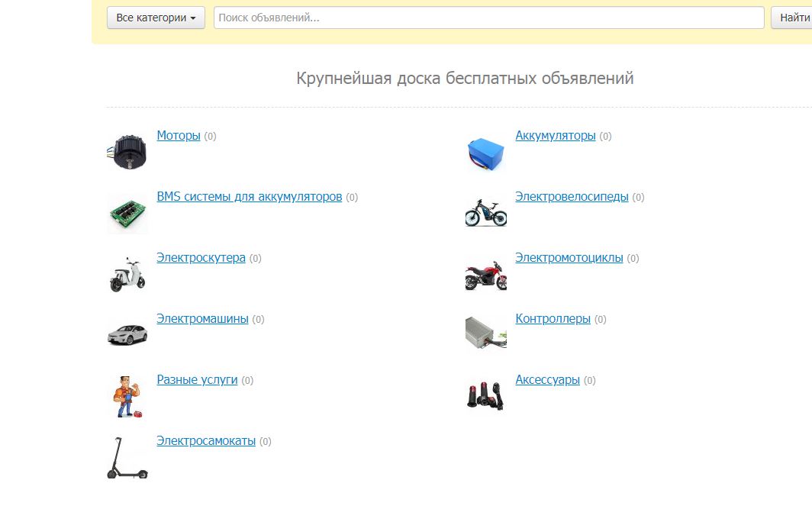
Task: Click the electric motor category icon
Action: [127, 151]
